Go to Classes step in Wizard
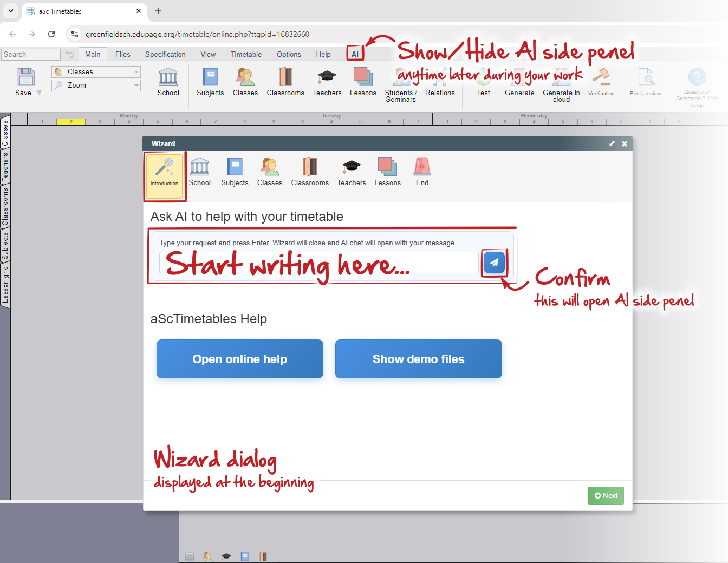Viewport: 728px width, 563px height. pos(270,172)
